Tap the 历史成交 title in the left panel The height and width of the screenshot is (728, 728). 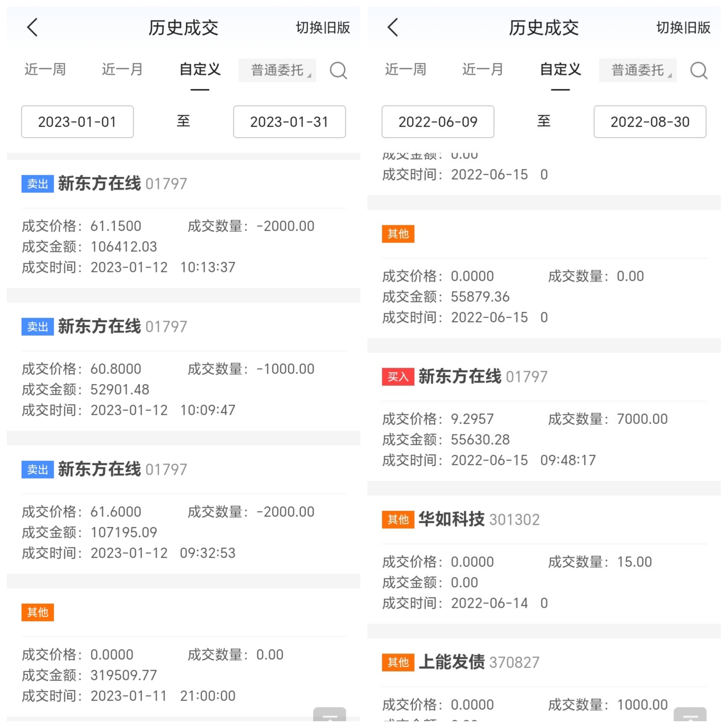point(183,28)
